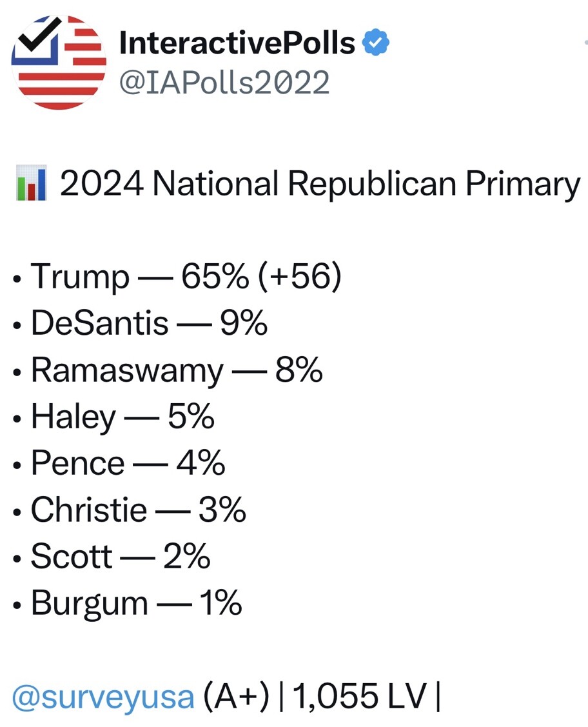Select the Haley — 5% line
Image resolution: width=588 pixels, height=727 pixels.
coord(114,416)
